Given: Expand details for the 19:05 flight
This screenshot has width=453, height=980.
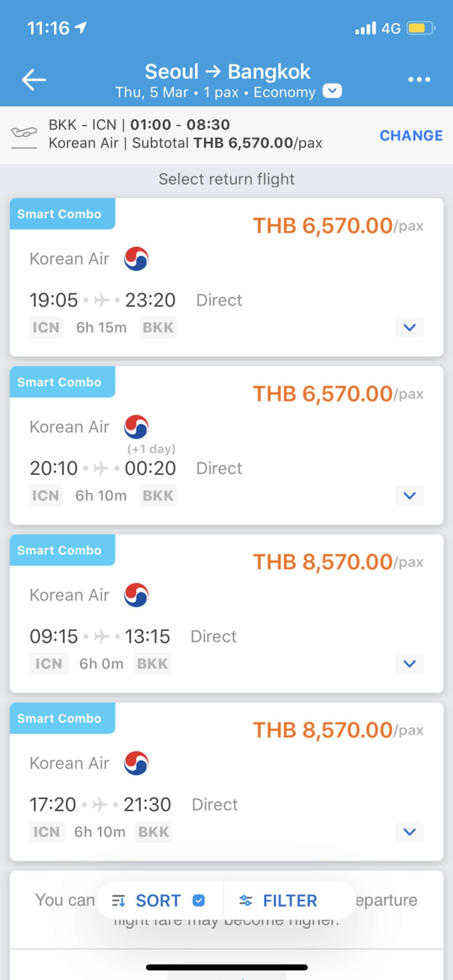Looking at the screenshot, I should 410,327.
